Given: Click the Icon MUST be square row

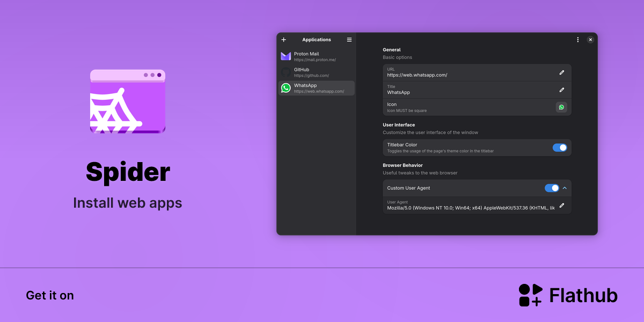Looking at the screenshot, I should [x=477, y=107].
